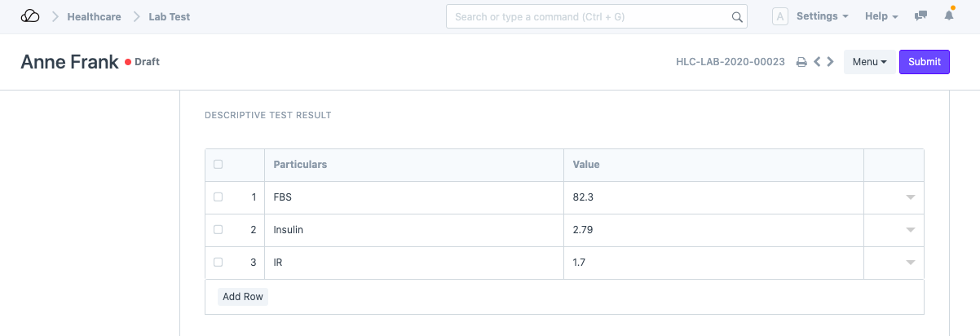Screen dimensions: 980x336
Task: Click the search magnifier icon
Action: coord(736,17)
